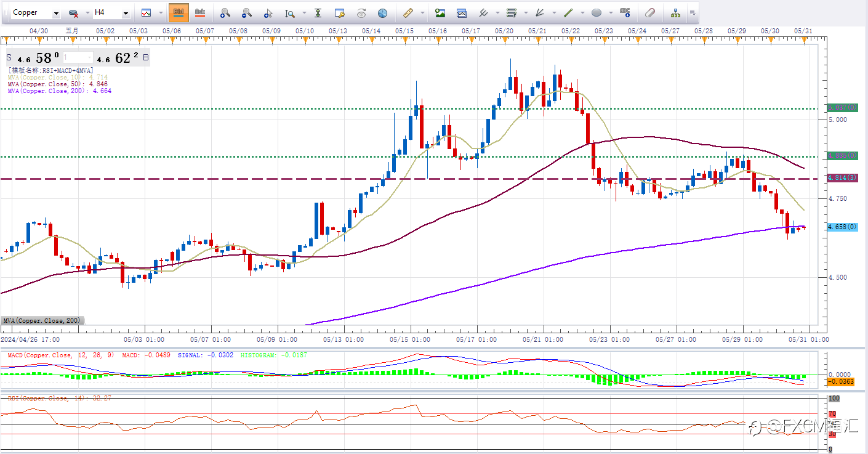The width and height of the screenshot is (868, 454).
Task: Toggle the Ask price display
Action: [x=199, y=12]
